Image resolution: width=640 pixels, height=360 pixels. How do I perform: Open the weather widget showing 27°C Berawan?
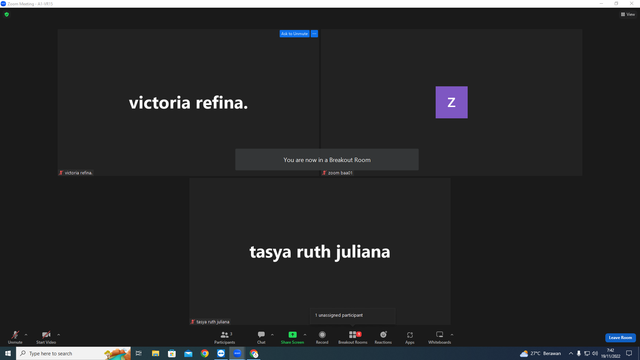coord(540,353)
